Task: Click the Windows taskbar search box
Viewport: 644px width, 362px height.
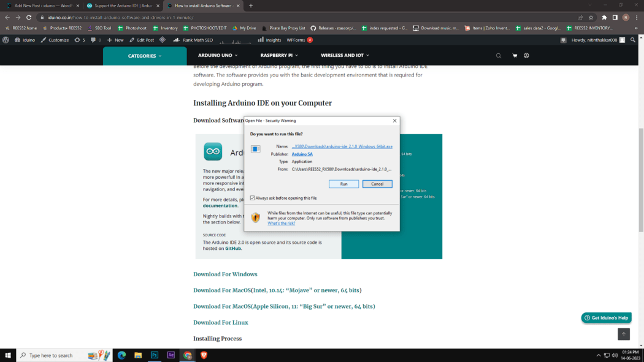Action: (x=58, y=355)
